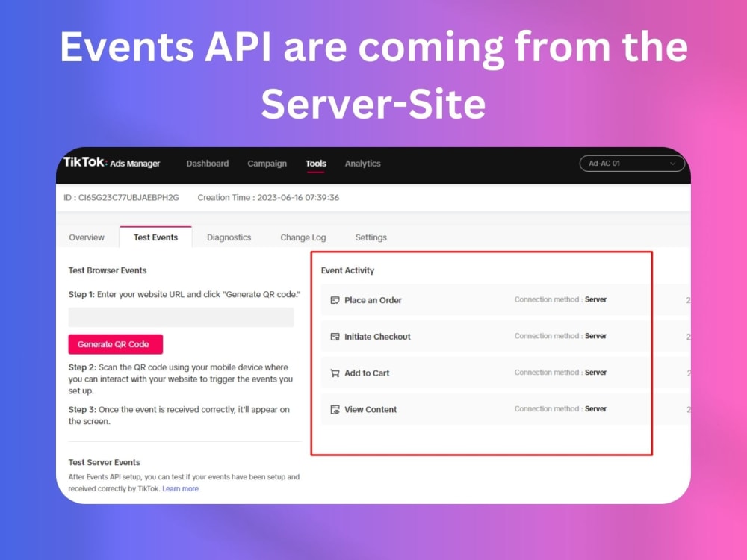Open the View Content event entry
Viewport: 747px width, 560px height.
[448, 408]
